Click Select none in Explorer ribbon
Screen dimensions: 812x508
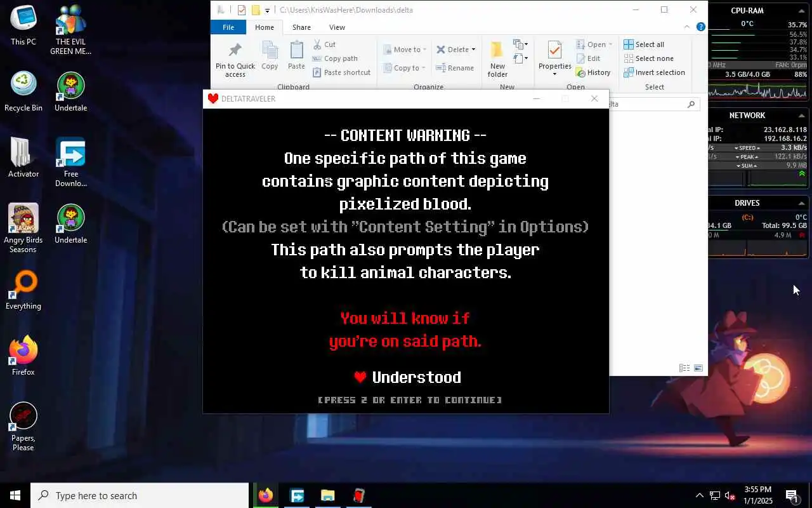[x=648, y=58]
